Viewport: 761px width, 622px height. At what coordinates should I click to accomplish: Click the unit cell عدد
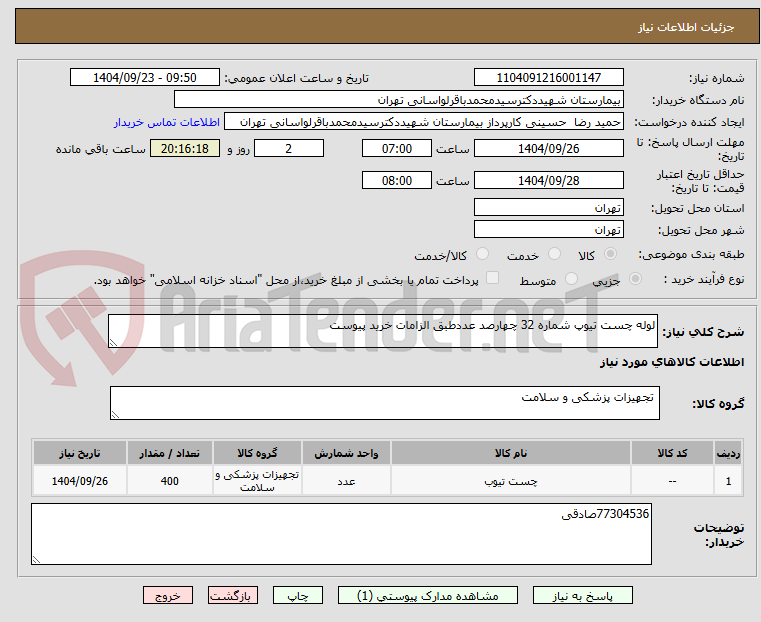[x=346, y=481]
